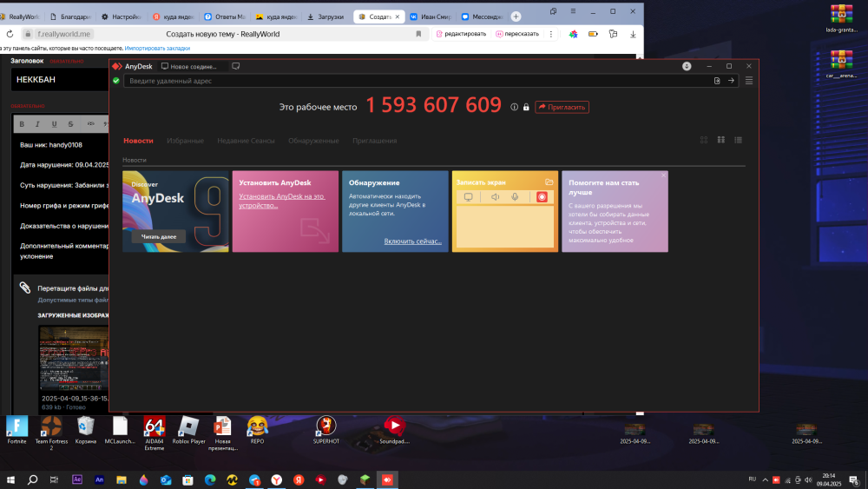This screenshot has width=868, height=489.
Task: Click 'Читать далее' on Discover AnyDesk card
Action: (159, 236)
